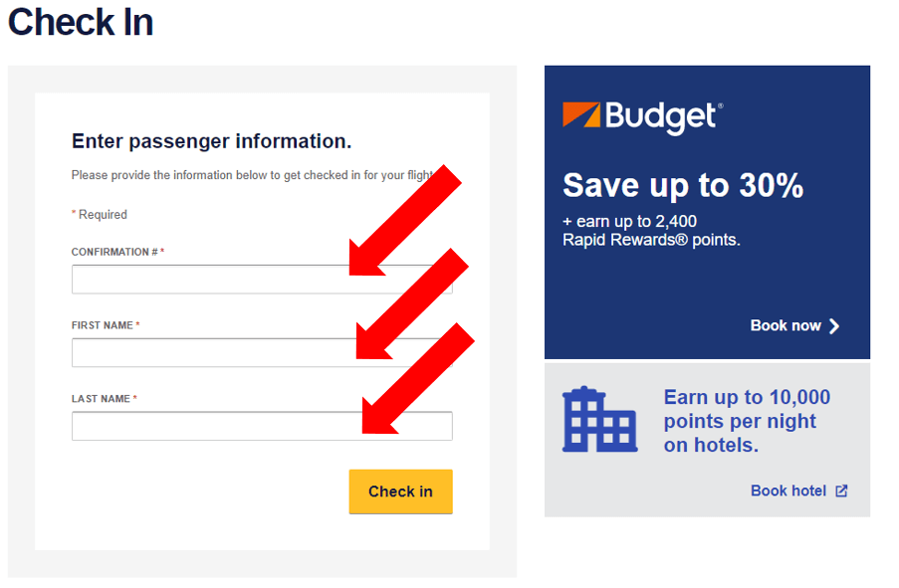Screen dimensions: 899x588
Task: Submit with the yellow Check in button
Action: tap(401, 491)
